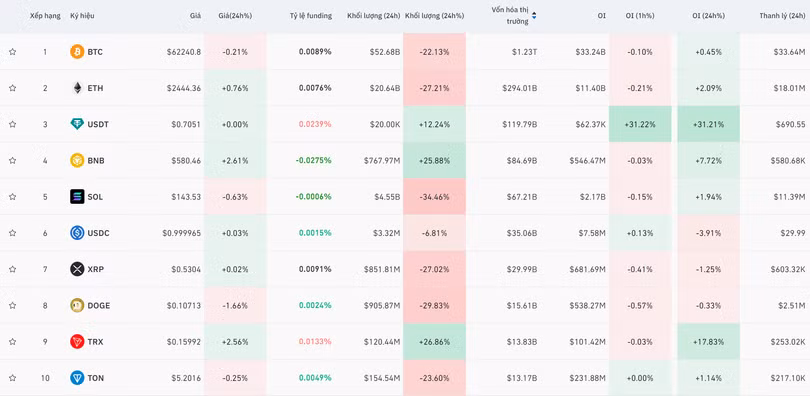Screen dimensions: 810x396
Task: Open the TRX symbol link
Action: pyautogui.click(x=95, y=342)
